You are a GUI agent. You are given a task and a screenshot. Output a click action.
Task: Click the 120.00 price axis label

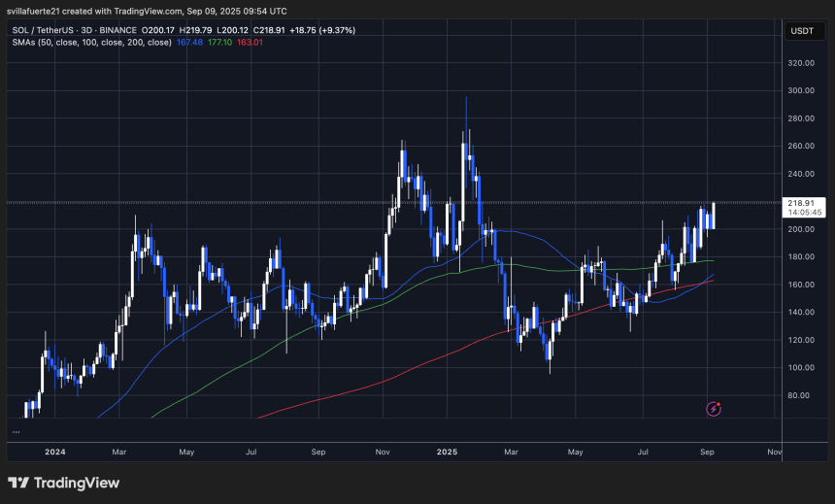pyautogui.click(x=801, y=340)
